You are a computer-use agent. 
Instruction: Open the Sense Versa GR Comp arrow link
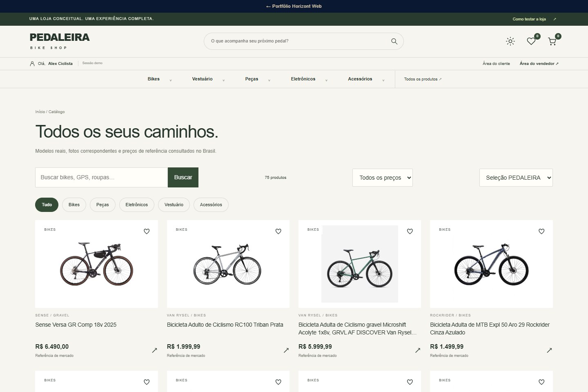(154, 350)
